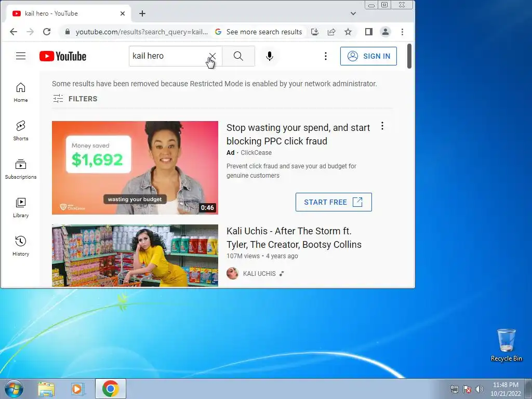Screen dimensions: 532x399
Task: Go to YouTube home via the logo
Action: (x=63, y=56)
